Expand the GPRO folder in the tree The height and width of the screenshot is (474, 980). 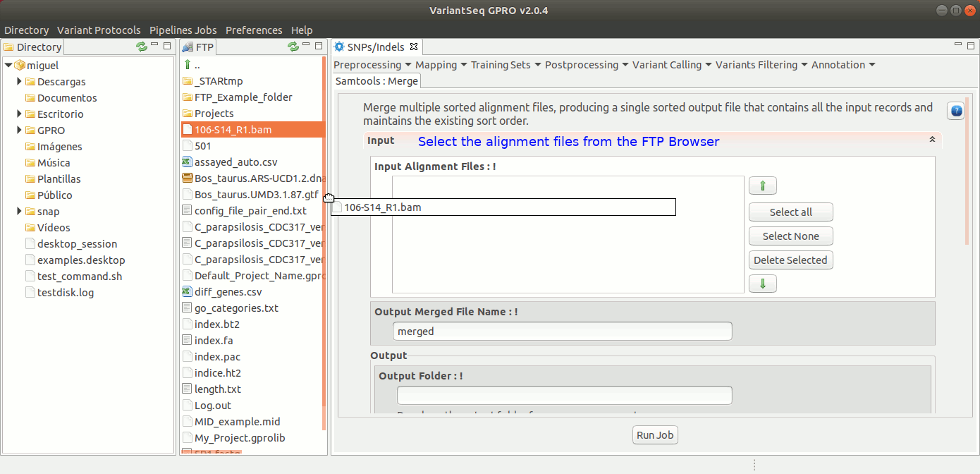[20, 130]
